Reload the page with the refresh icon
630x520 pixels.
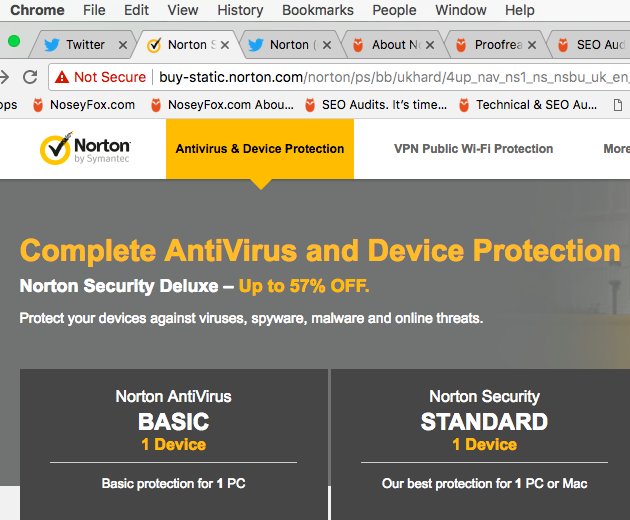pyautogui.click(x=30, y=77)
